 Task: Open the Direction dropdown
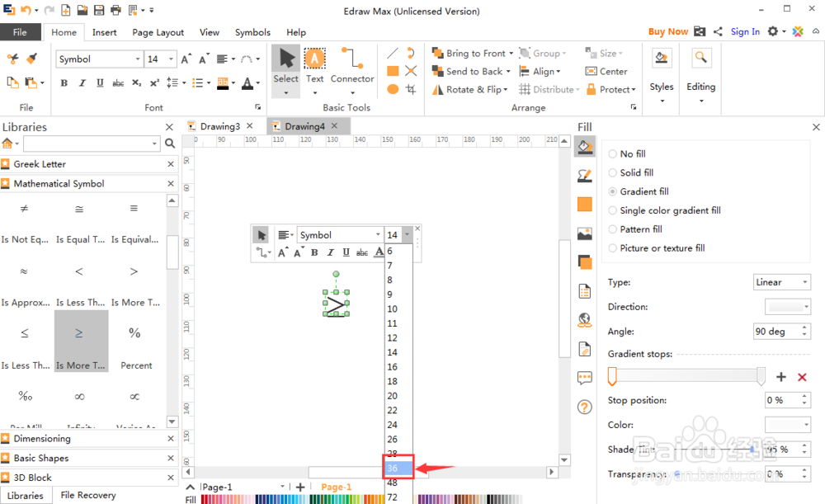point(787,306)
